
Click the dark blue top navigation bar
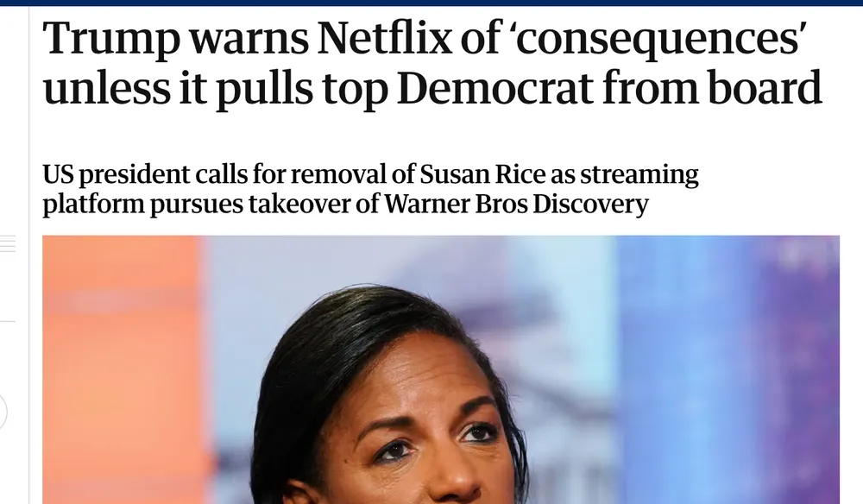[431, 3]
